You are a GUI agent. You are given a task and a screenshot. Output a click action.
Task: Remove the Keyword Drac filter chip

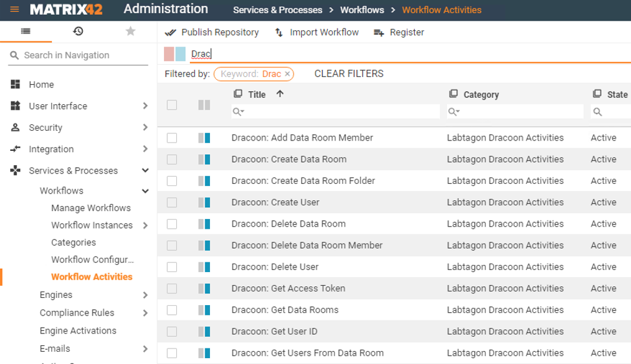(288, 74)
